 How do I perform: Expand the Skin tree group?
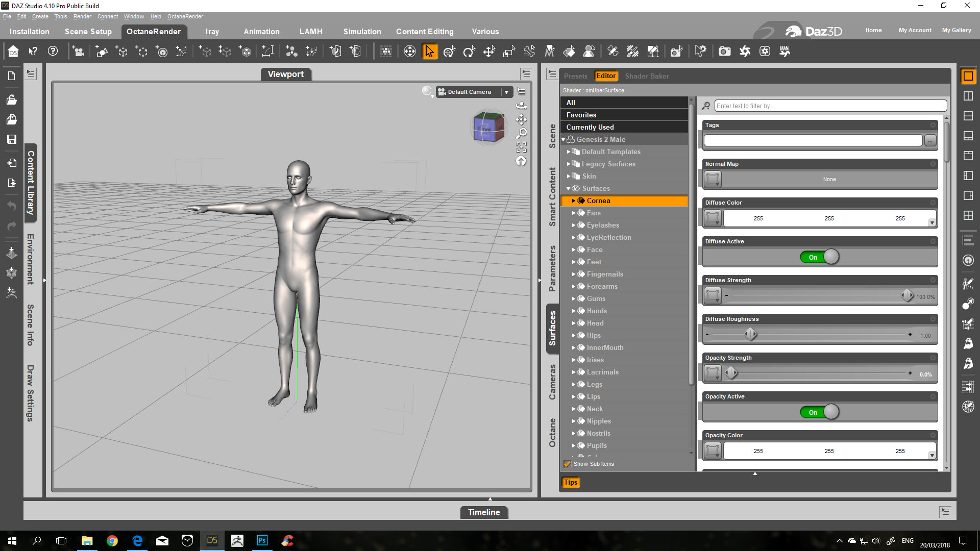coord(569,176)
